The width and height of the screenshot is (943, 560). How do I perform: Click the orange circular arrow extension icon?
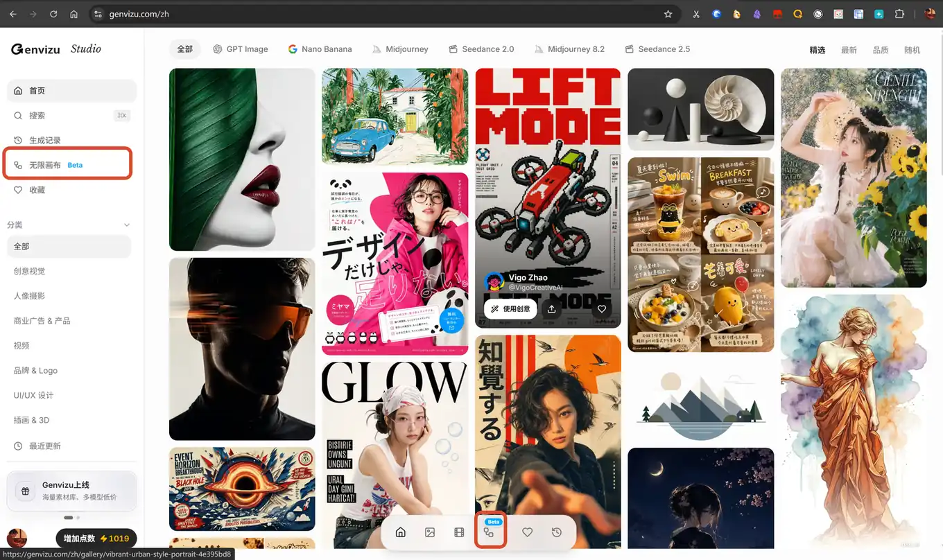coord(798,14)
